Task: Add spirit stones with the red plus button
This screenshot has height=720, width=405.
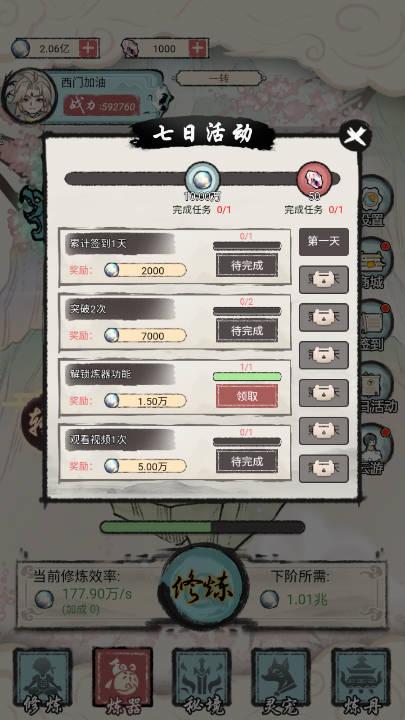Action: click(x=89, y=48)
